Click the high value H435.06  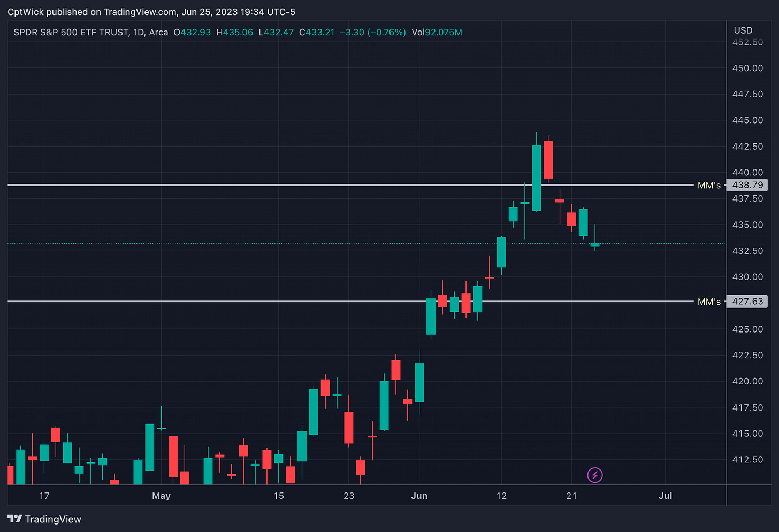click(x=234, y=32)
